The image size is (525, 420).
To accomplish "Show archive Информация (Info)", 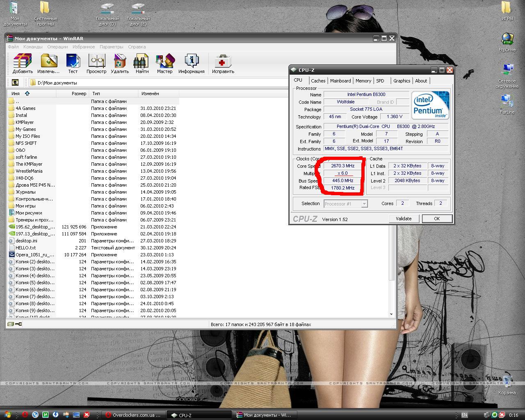I will [x=191, y=64].
